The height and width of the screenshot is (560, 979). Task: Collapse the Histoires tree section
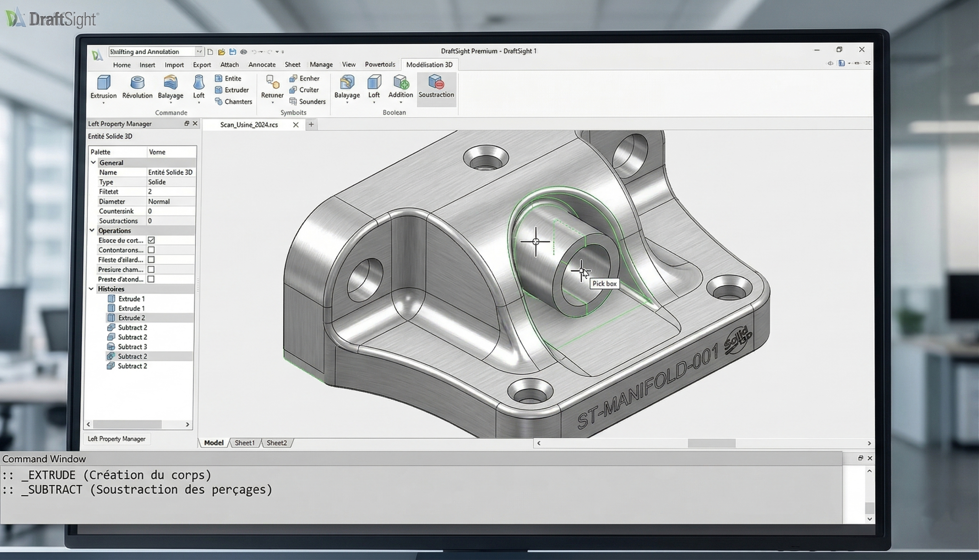(91, 289)
